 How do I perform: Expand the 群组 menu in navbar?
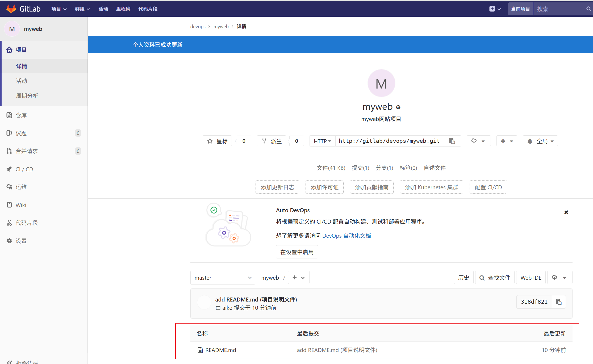82,9
